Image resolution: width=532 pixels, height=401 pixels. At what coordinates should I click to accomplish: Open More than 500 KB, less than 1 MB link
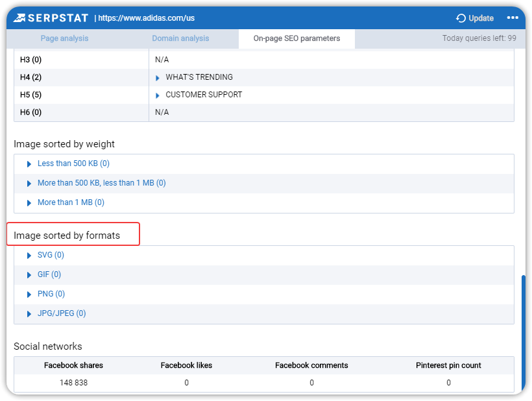tap(102, 183)
